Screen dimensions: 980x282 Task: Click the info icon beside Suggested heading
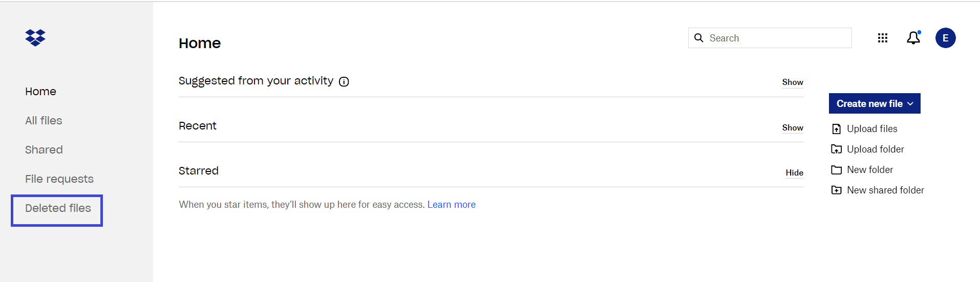[x=344, y=82]
